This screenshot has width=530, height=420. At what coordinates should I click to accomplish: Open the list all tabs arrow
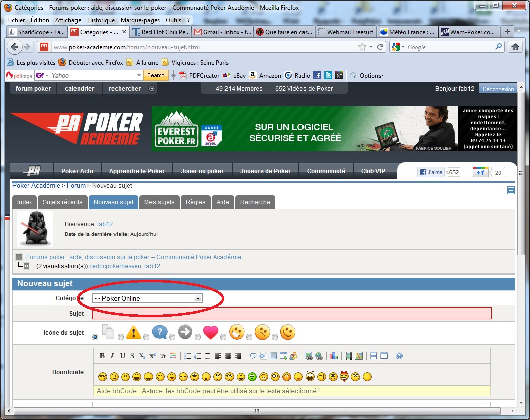tap(519, 32)
